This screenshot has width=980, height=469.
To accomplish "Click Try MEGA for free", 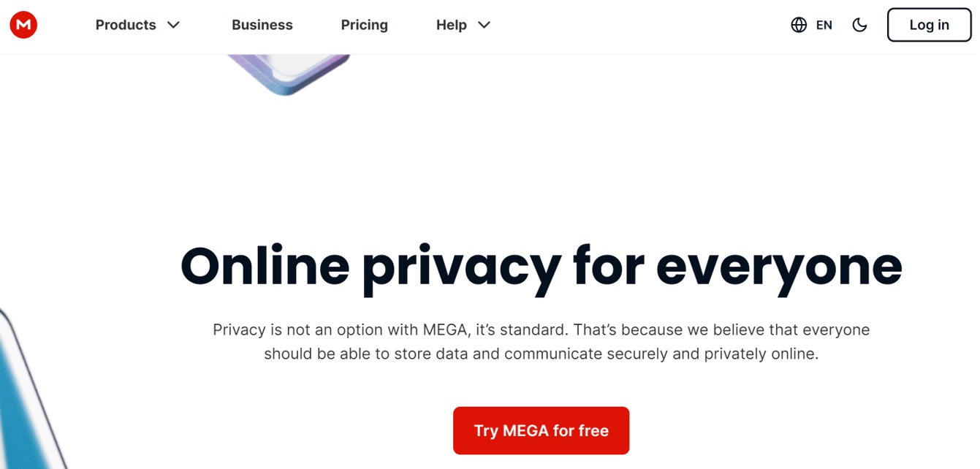I will click(x=541, y=431).
